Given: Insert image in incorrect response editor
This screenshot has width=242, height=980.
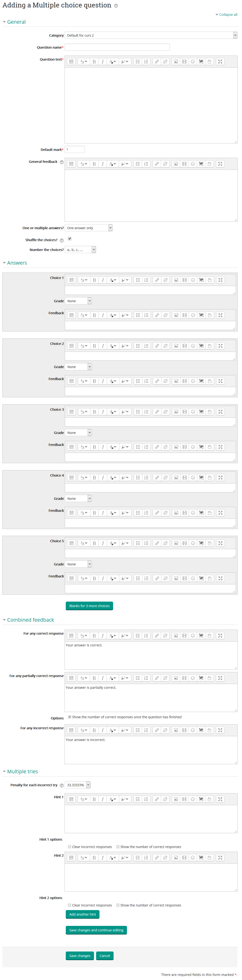Looking at the screenshot, I should [176, 730].
